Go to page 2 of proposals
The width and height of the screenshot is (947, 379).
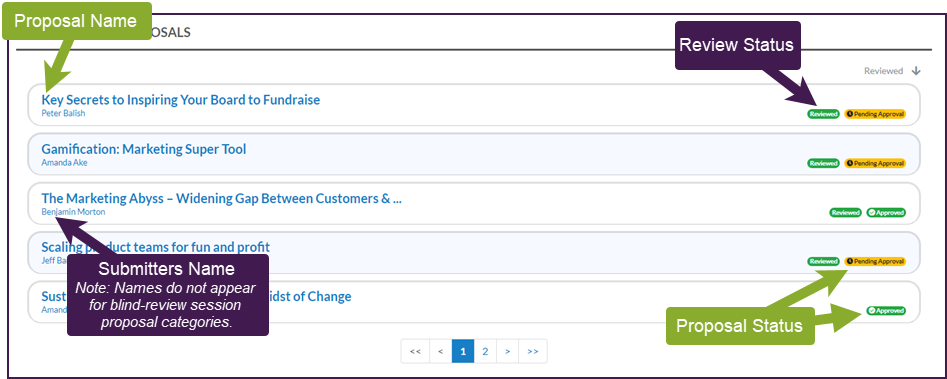click(485, 351)
